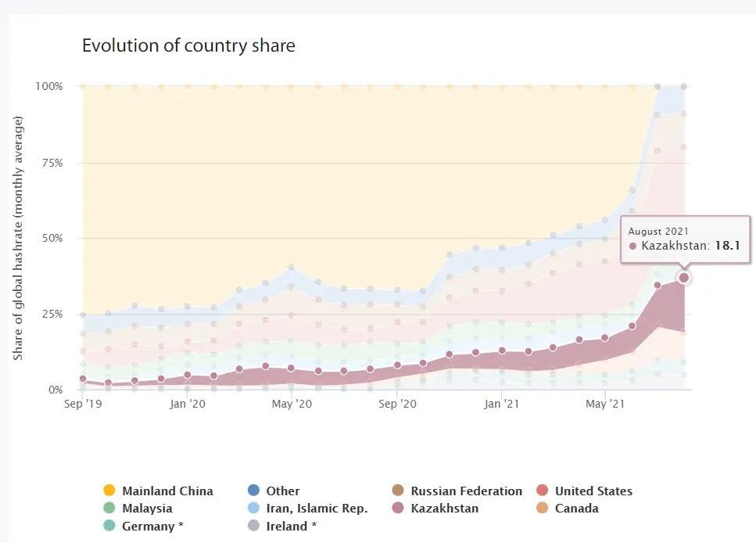Click Kazakhstan data point above Sep '20
The width and height of the screenshot is (756, 543).
click(397, 365)
